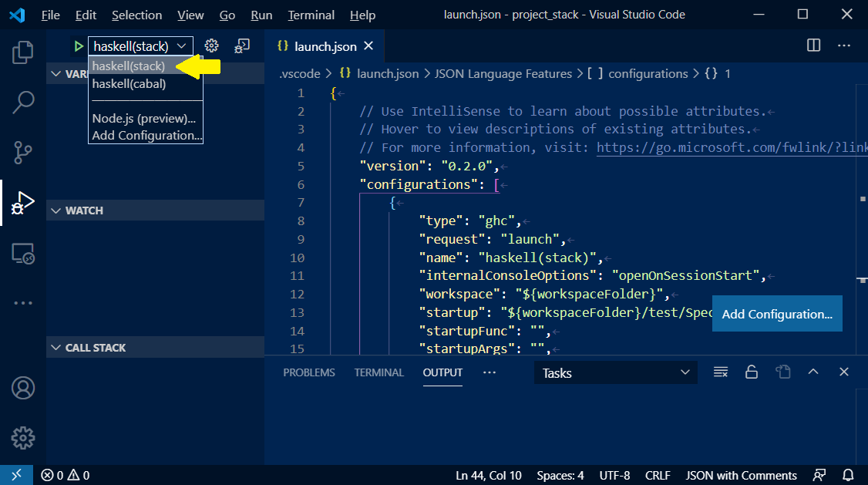Collapse the Call Stack section
The height and width of the screenshot is (485, 868).
[x=156, y=348]
